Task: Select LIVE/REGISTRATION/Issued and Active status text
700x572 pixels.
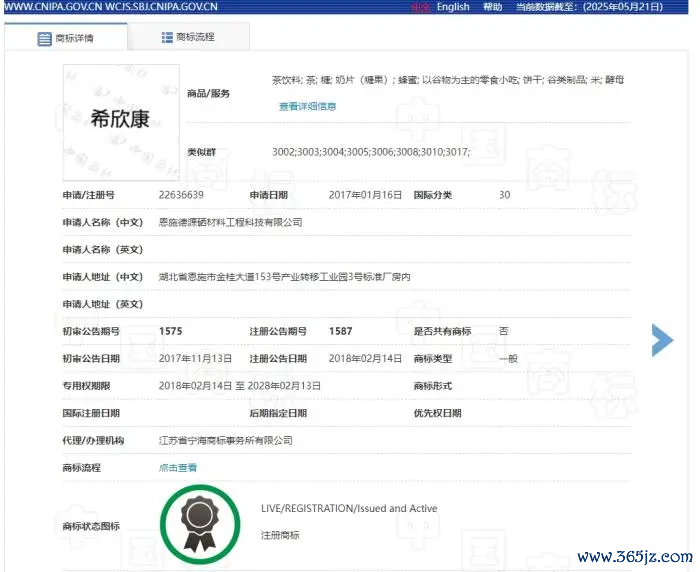Action: (x=349, y=508)
